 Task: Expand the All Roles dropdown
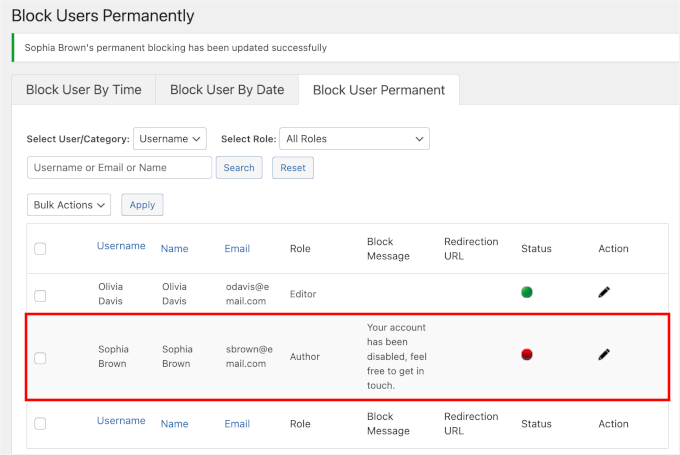(x=354, y=139)
